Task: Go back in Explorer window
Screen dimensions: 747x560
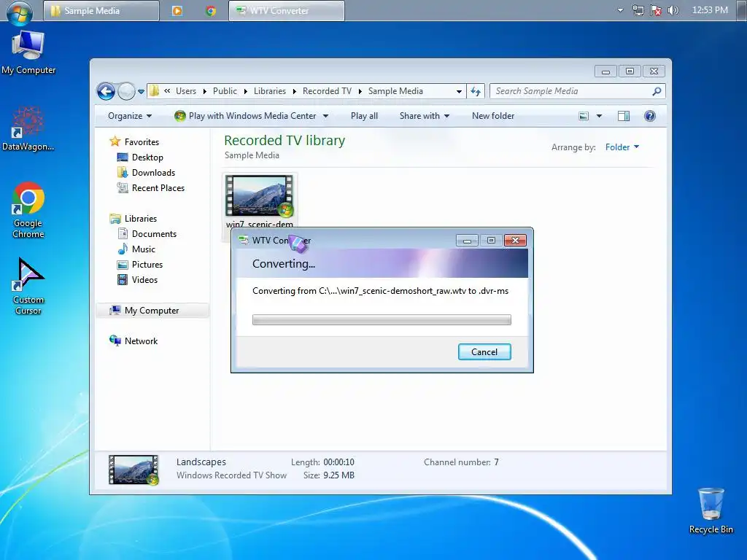Action: coord(106,91)
